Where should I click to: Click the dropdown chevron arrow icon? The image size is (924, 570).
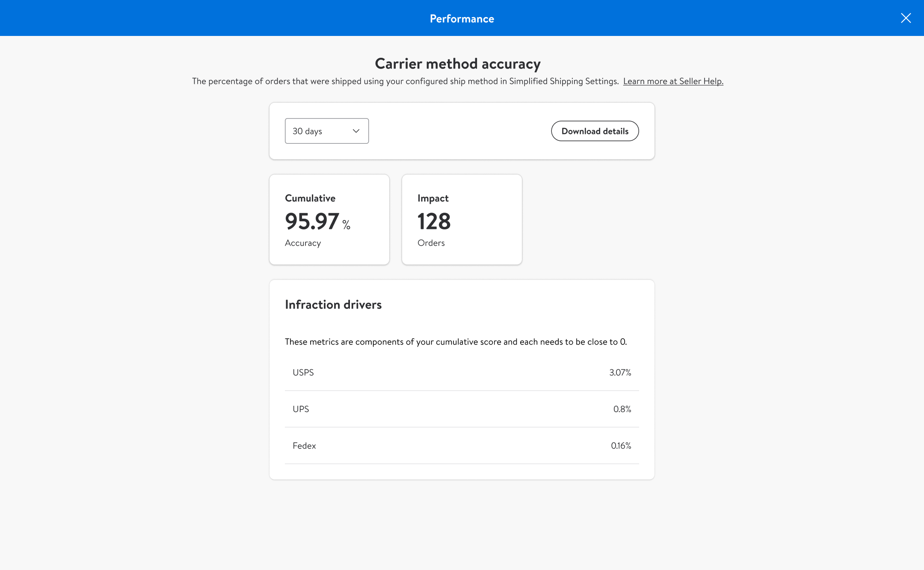pos(356,131)
